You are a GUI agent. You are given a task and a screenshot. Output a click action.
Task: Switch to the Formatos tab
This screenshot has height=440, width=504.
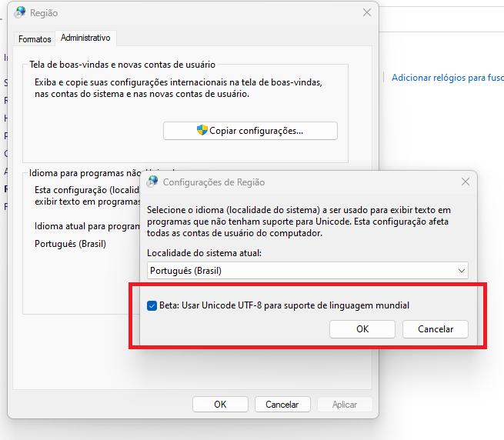(x=35, y=39)
